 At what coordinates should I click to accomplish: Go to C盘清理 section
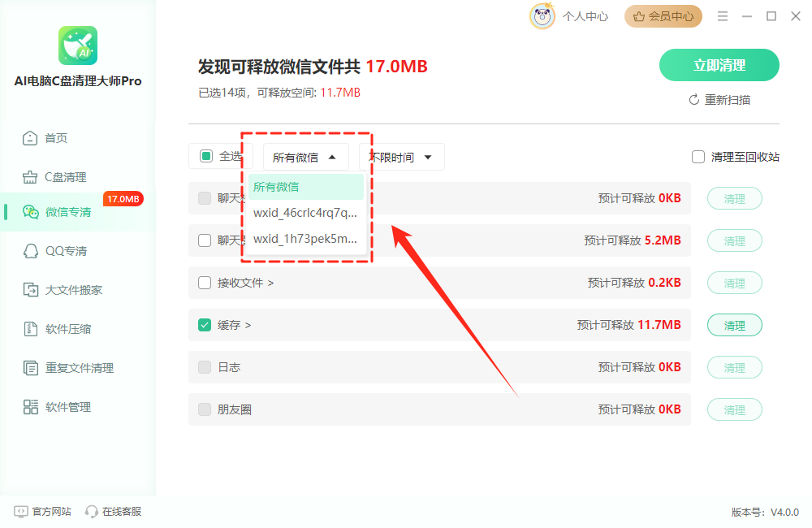coord(54,177)
